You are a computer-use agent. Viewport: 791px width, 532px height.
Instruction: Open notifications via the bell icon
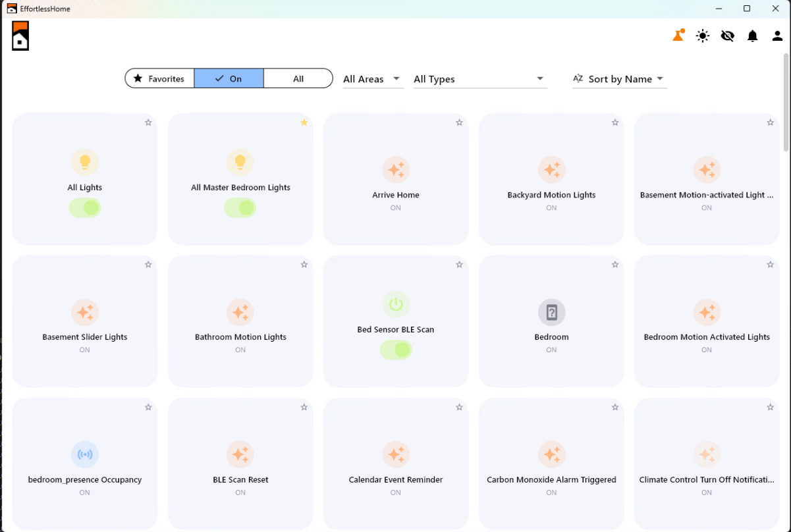752,36
